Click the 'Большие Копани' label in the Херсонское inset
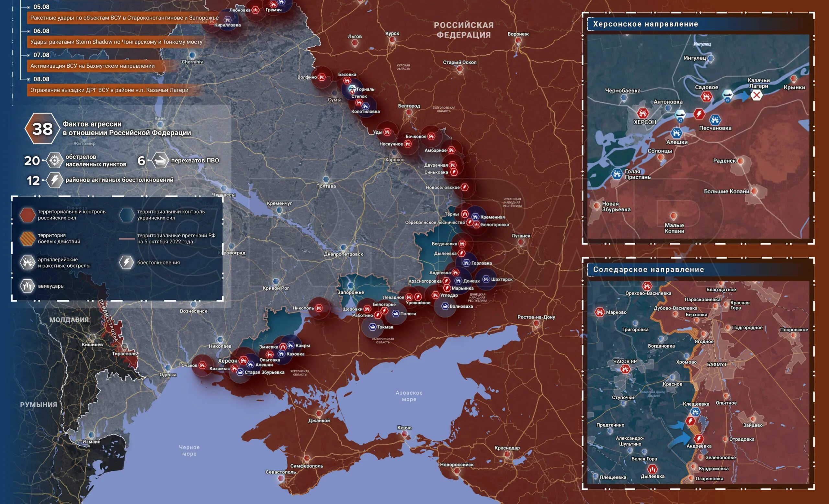 (726, 191)
